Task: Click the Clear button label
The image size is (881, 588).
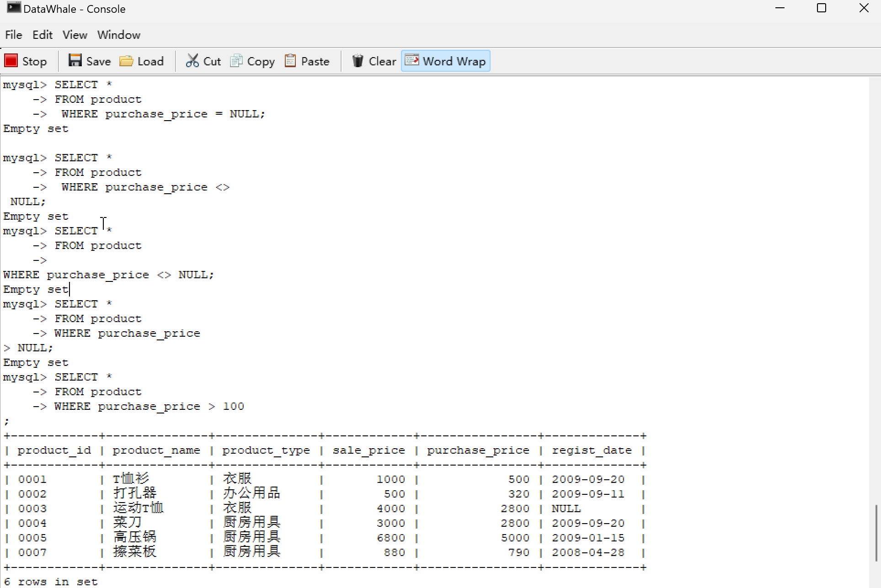Action: pos(382,61)
